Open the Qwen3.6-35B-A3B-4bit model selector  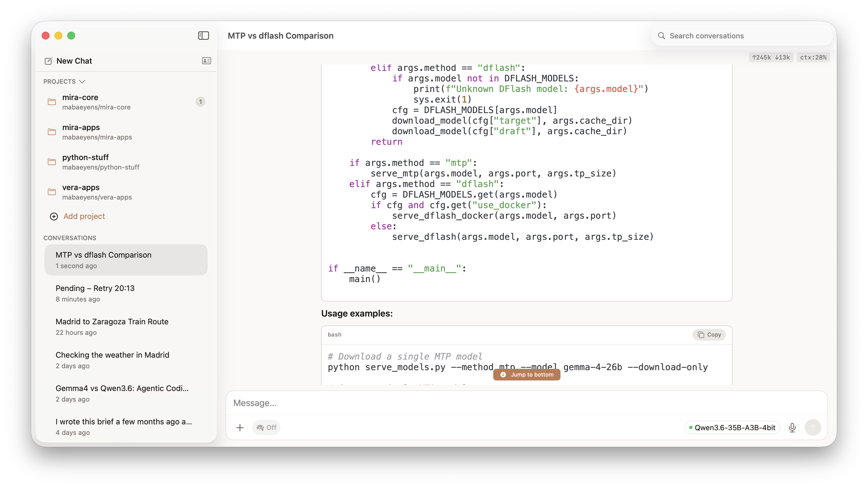(x=732, y=427)
